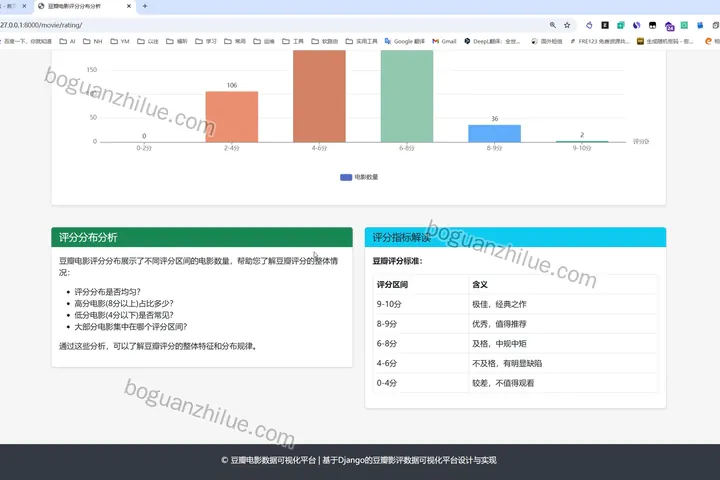Open the 实用工具 bookmarks folder
This screenshot has width=720, height=480.
pos(361,41)
